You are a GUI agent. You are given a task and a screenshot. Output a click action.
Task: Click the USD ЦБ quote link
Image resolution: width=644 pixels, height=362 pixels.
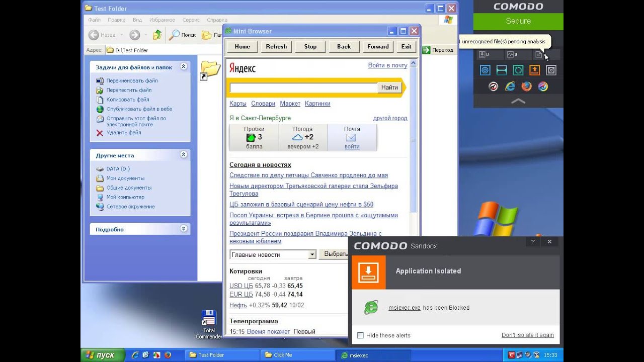[x=241, y=286]
